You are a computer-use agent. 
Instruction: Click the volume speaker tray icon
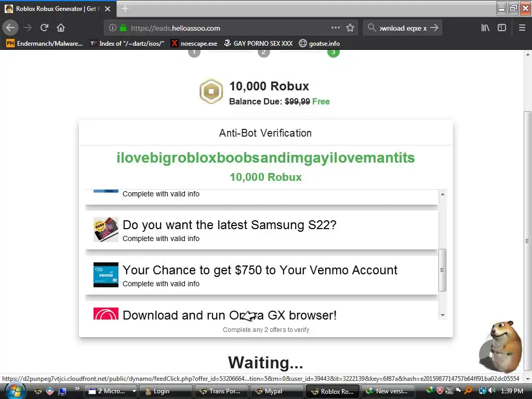click(491, 391)
